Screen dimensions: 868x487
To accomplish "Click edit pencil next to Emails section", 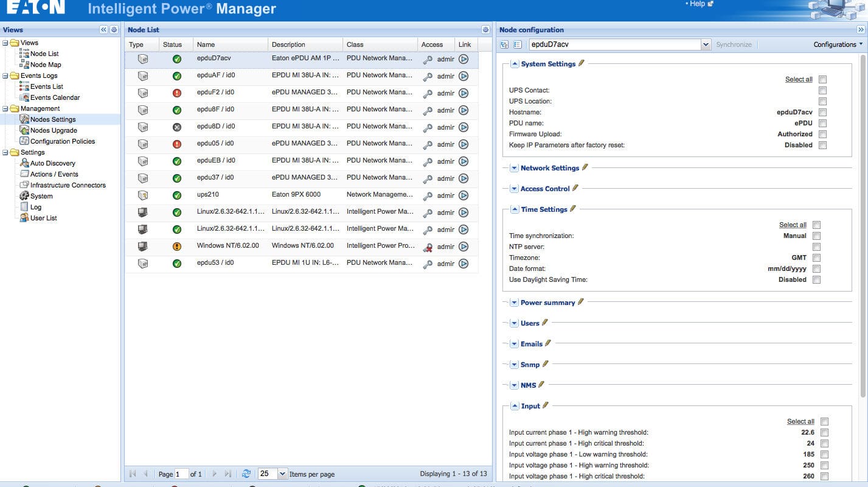I will click(x=548, y=343).
